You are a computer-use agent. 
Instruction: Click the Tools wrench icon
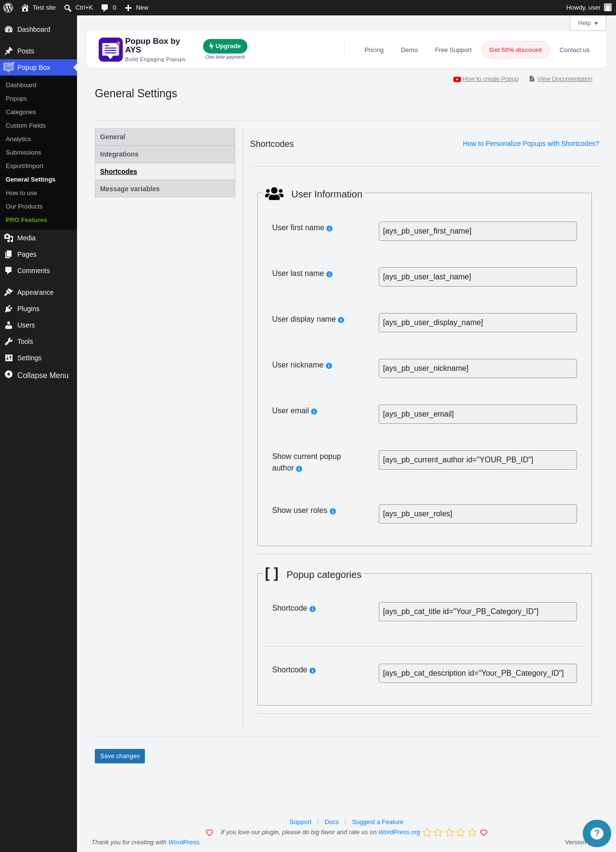(9, 341)
